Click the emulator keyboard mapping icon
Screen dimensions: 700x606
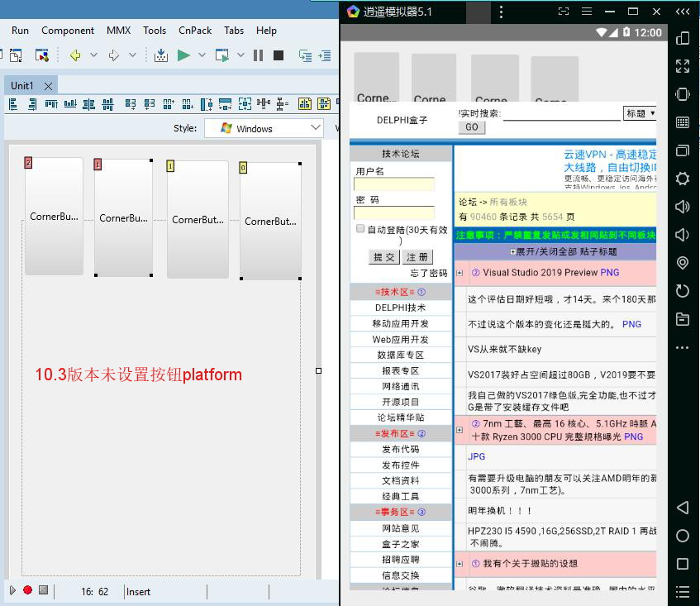[x=683, y=122]
